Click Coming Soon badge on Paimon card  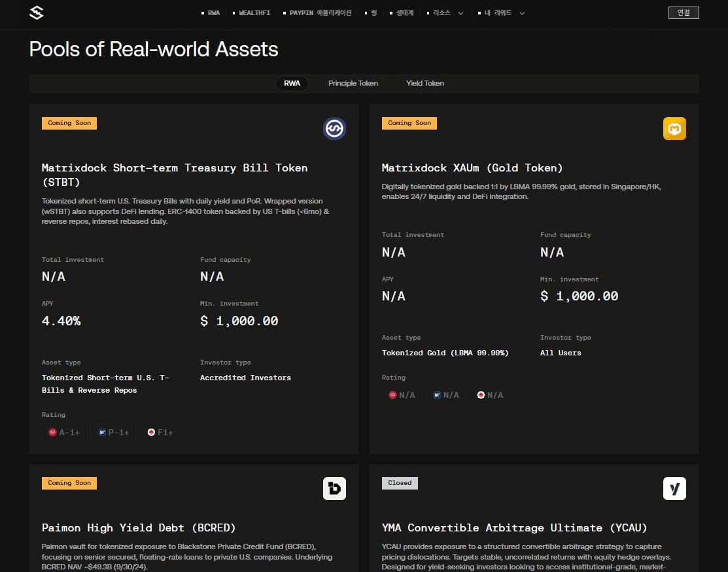click(x=69, y=483)
